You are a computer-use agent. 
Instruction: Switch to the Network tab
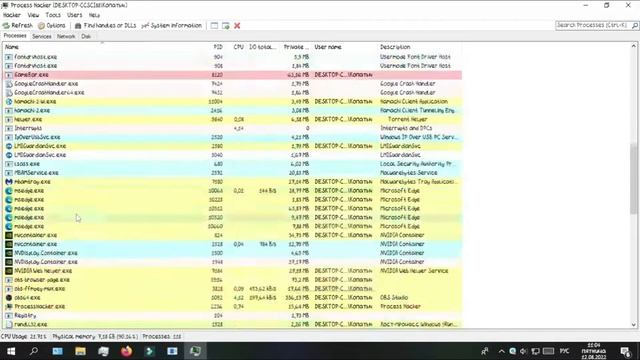[x=66, y=36]
